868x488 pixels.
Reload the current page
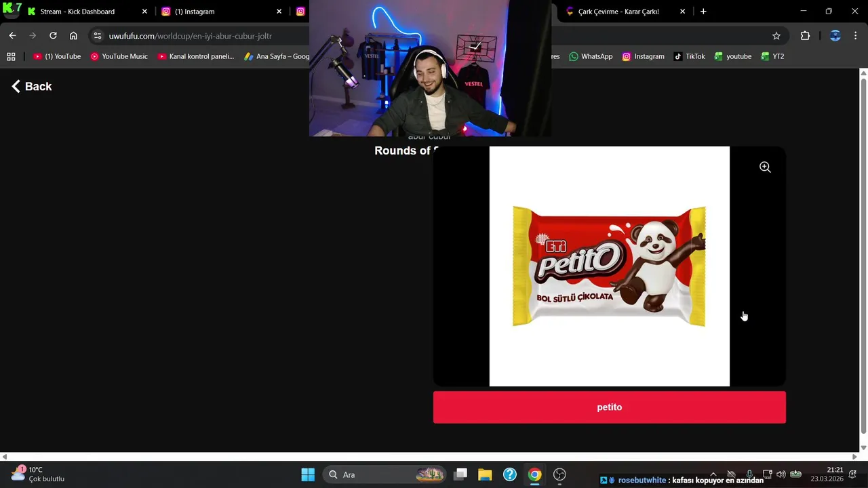click(x=53, y=36)
